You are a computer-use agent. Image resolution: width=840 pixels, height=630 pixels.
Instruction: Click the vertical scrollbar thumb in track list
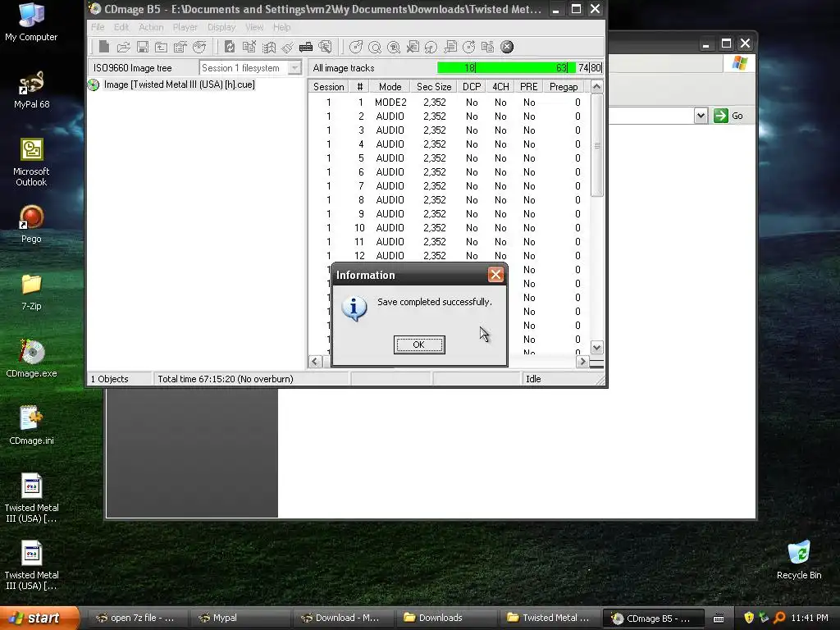tap(597, 144)
